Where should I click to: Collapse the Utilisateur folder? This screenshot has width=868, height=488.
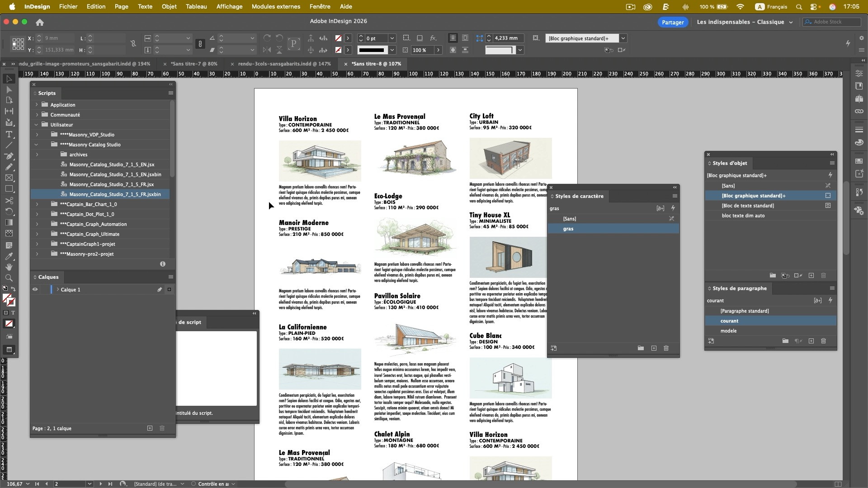click(x=36, y=125)
